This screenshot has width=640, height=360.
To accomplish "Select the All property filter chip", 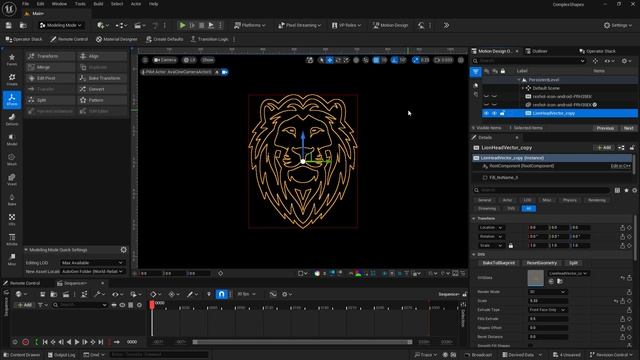I will point(529,209).
